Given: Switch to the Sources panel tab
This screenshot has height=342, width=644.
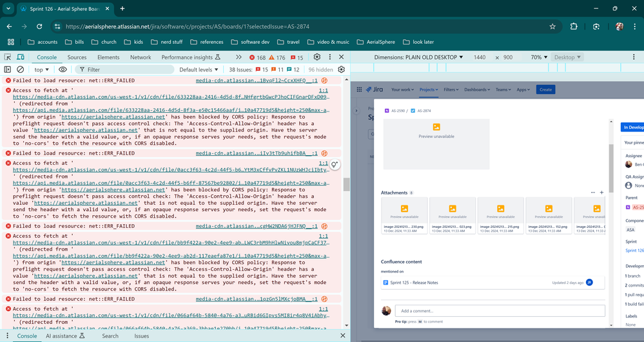Looking at the screenshot, I should pos(77,57).
